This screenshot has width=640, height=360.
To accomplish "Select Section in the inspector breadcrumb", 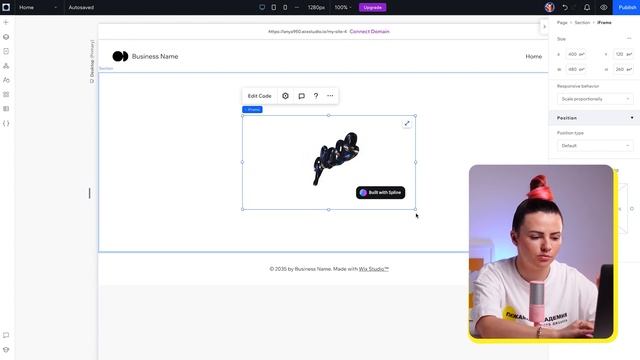I will click(x=582, y=22).
